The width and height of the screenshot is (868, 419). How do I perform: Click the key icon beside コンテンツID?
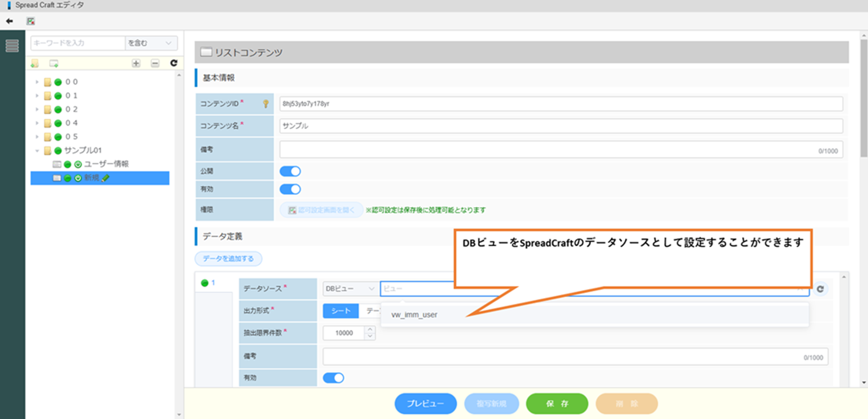pyautogui.click(x=266, y=104)
